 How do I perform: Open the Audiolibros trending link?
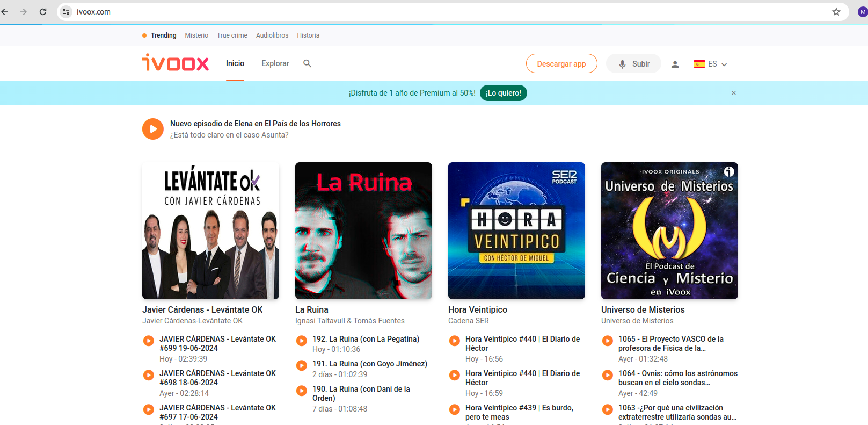pyautogui.click(x=272, y=35)
